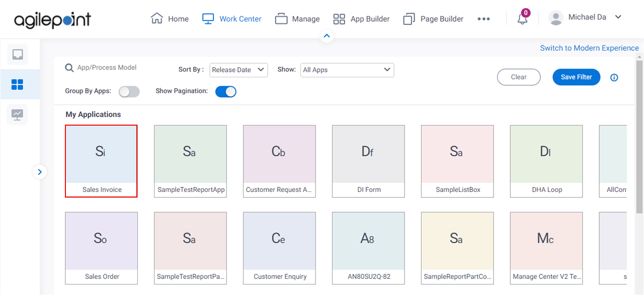Viewport: 644px width, 295px height.
Task: Open the Sort By Release Date dropdown
Action: pos(239,70)
